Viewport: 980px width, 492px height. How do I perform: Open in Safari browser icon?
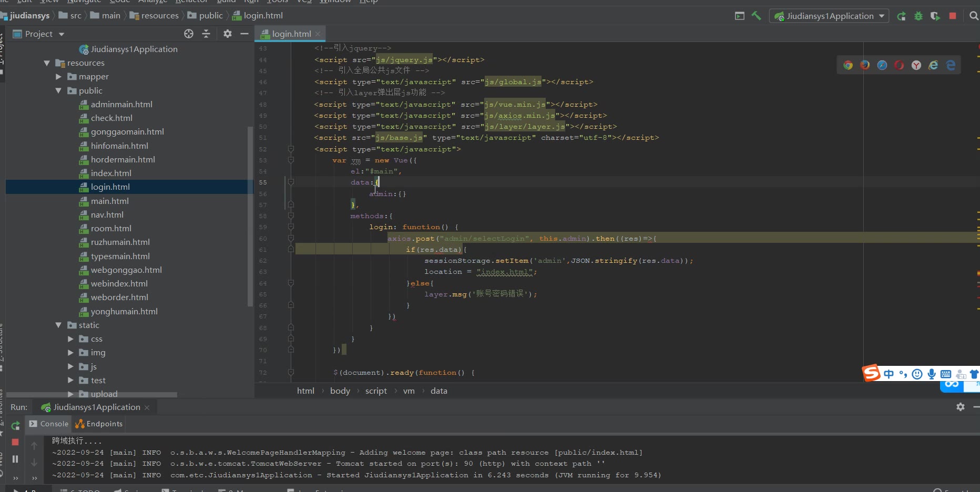click(882, 65)
